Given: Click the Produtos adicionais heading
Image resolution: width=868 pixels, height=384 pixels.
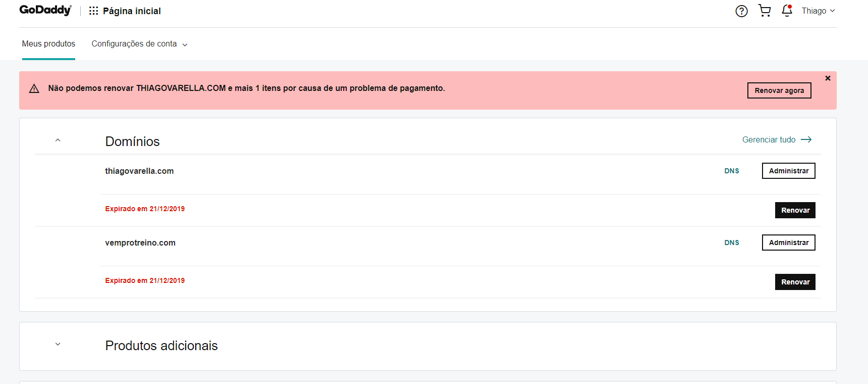Looking at the screenshot, I should pyautogui.click(x=161, y=346).
